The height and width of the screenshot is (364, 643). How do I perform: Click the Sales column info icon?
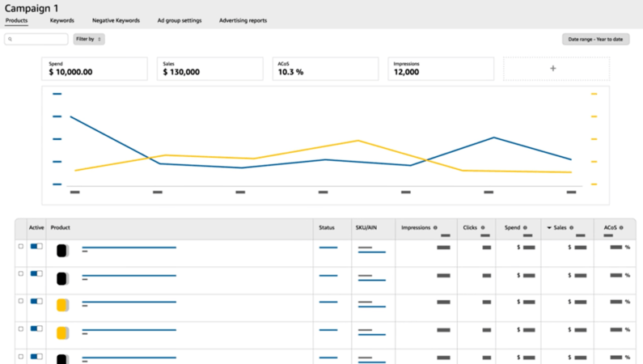(571, 227)
